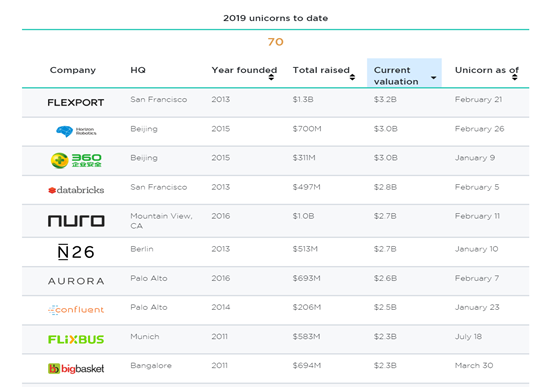Select the Databricks logo
This screenshot has height=387, width=554.
pyautogui.click(x=76, y=190)
